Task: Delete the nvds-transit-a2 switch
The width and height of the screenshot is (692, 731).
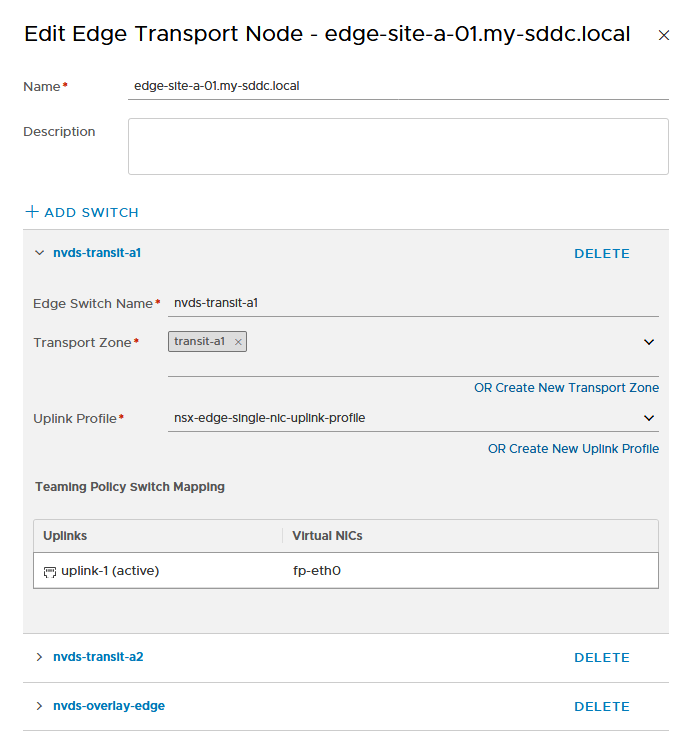Action: 602,657
